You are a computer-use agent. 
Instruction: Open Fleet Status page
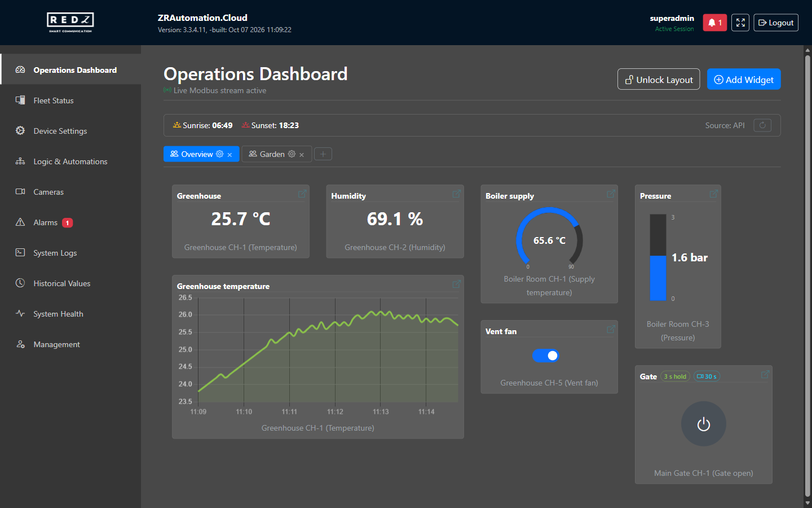coord(70,100)
